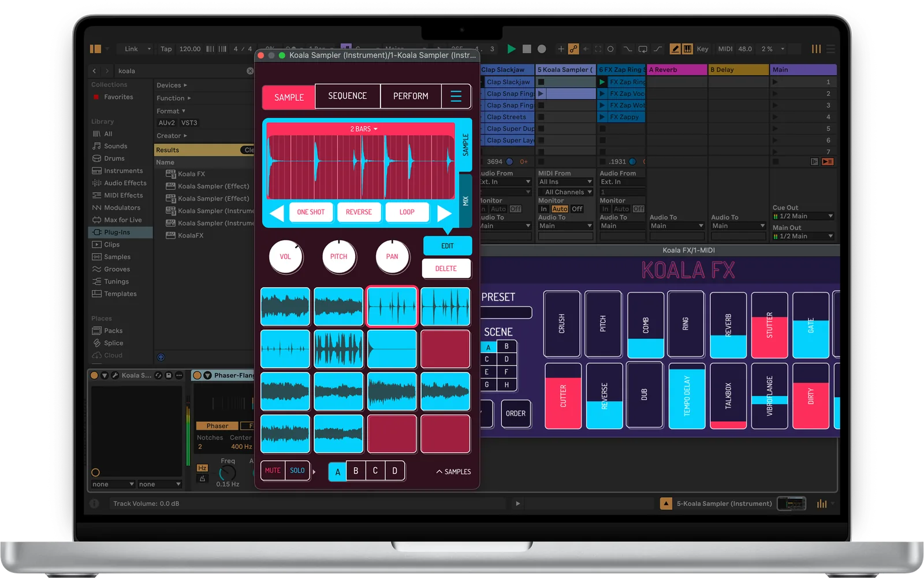Viewport: 924px width, 578px height.
Task: Expand Devices filter in browser
Action: tap(172, 85)
